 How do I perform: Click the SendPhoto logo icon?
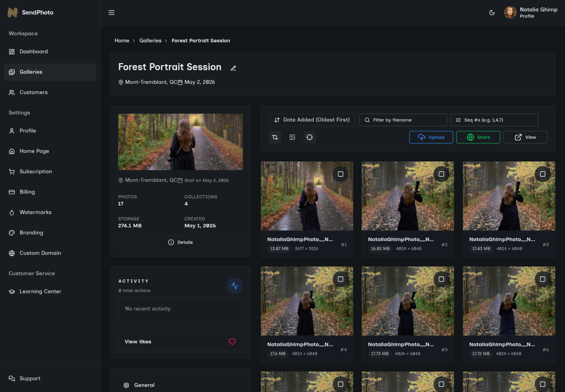click(x=13, y=13)
